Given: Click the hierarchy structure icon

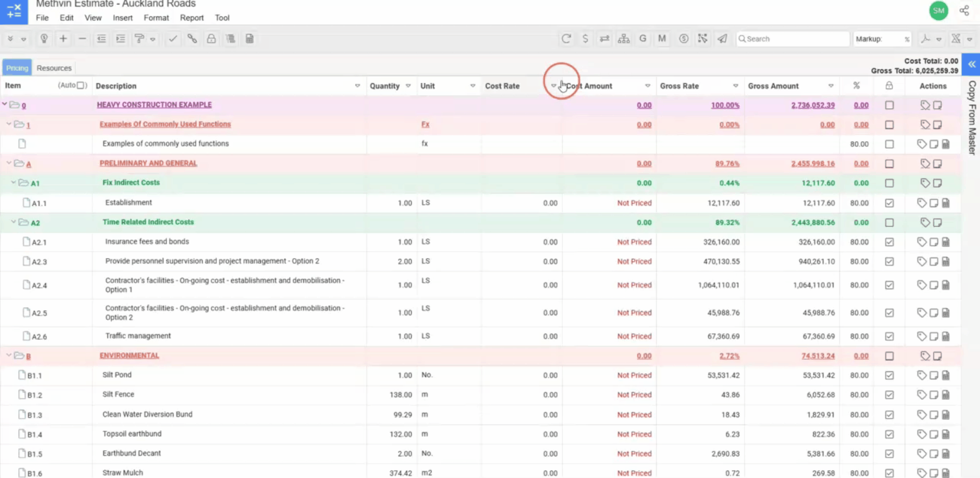Looking at the screenshot, I should click(624, 39).
